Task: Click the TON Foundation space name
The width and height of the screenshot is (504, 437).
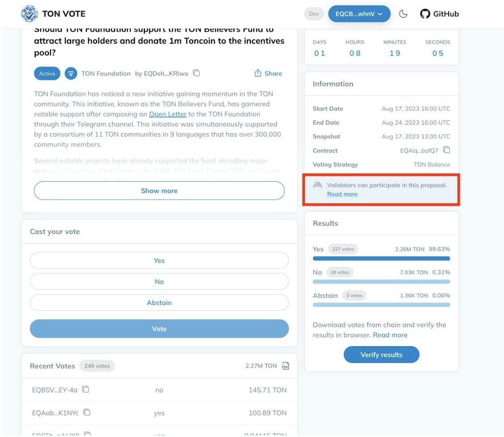Action: tap(106, 73)
